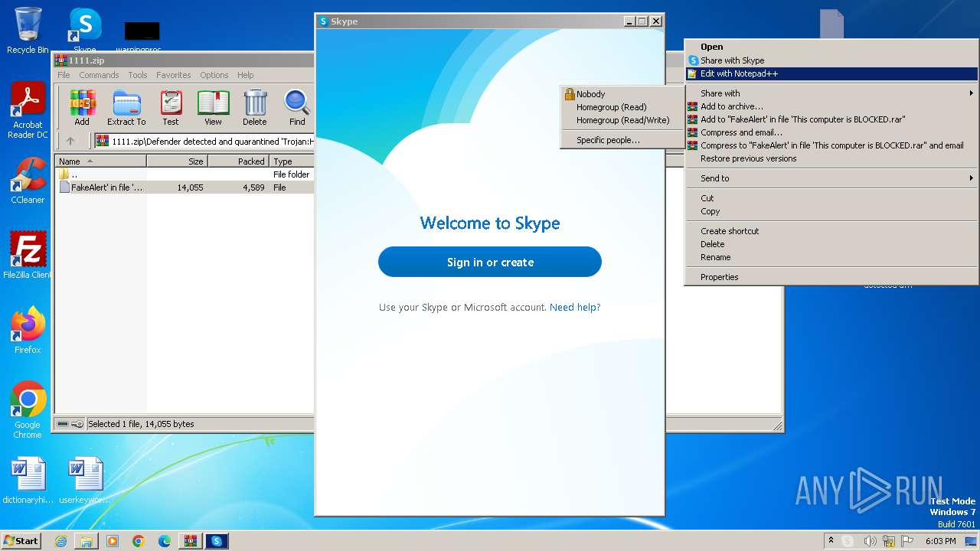Viewport: 980px width, 551px height.
Task: Open the WinRAR Options menu
Action: click(214, 75)
